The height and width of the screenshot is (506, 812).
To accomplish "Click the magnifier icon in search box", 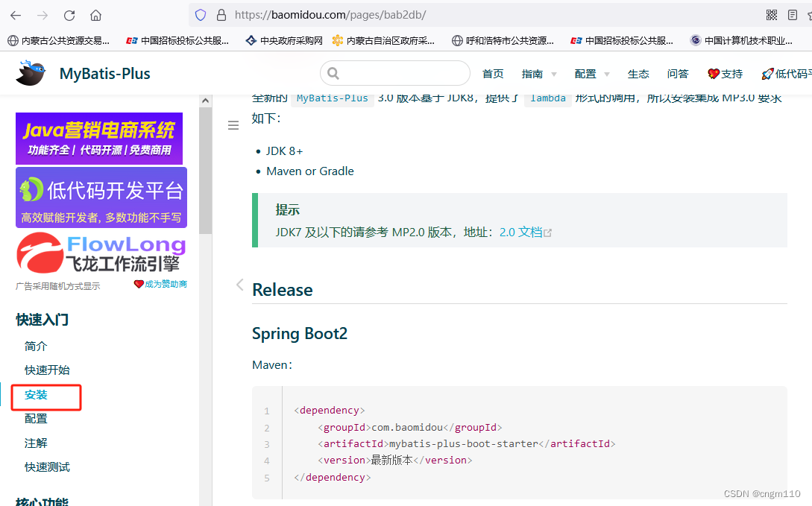I will [x=333, y=74].
